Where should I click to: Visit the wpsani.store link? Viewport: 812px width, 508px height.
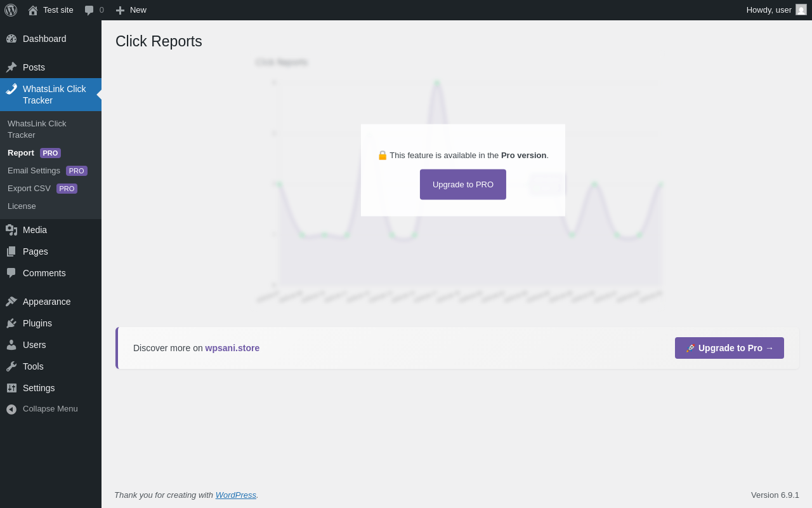(232, 348)
